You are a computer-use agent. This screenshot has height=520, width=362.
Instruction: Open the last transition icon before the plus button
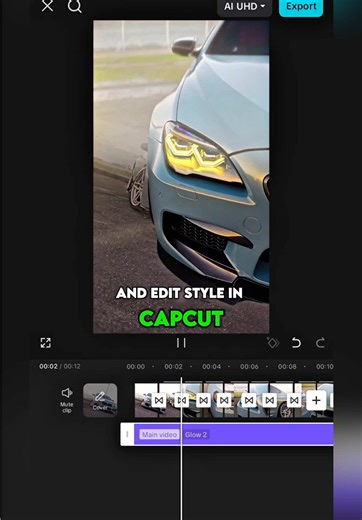tap(294, 400)
